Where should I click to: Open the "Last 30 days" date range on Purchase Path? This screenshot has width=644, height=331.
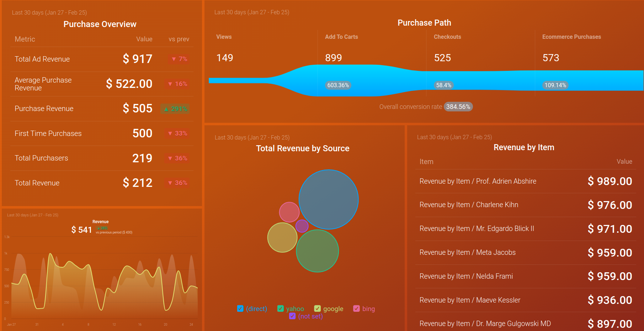251,12
